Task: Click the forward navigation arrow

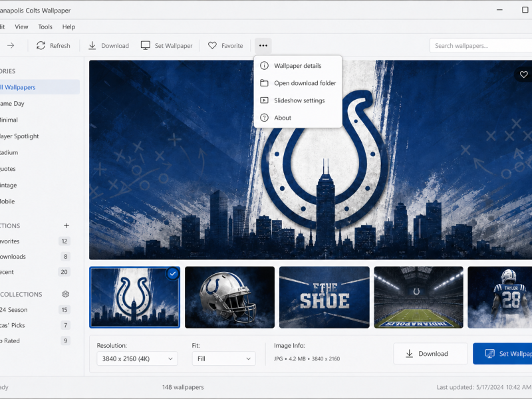Action: coord(11,45)
